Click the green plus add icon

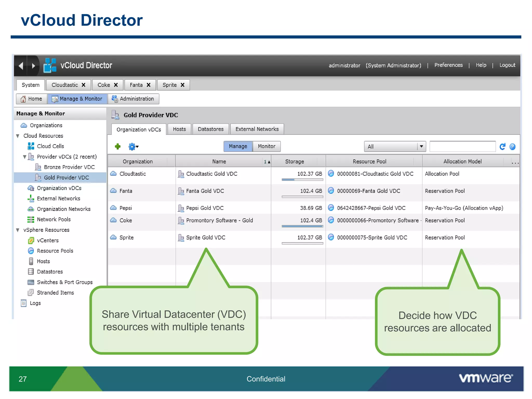[118, 147]
